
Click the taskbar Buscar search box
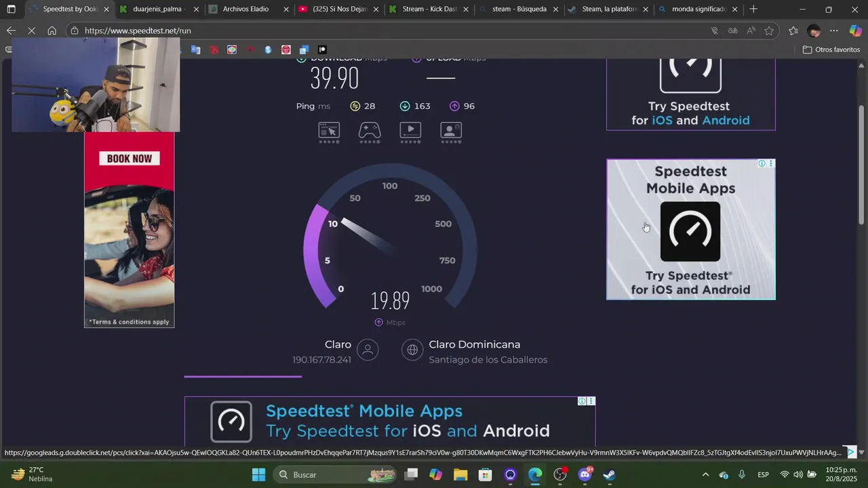click(x=336, y=474)
